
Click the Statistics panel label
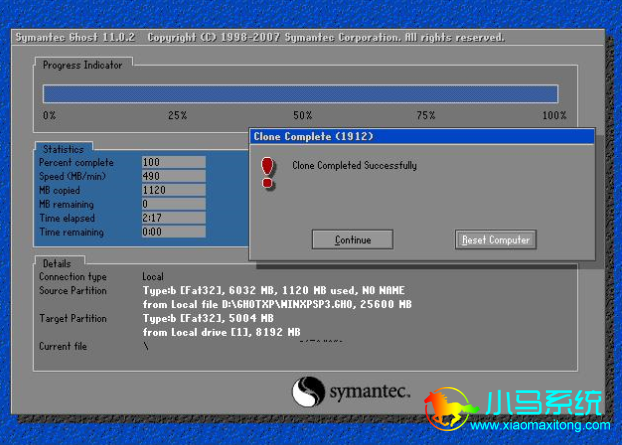click(x=63, y=149)
